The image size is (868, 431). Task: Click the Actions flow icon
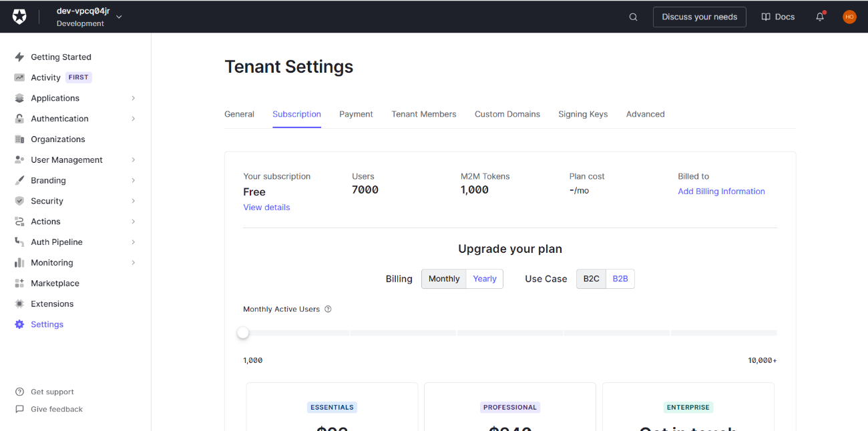click(x=19, y=222)
